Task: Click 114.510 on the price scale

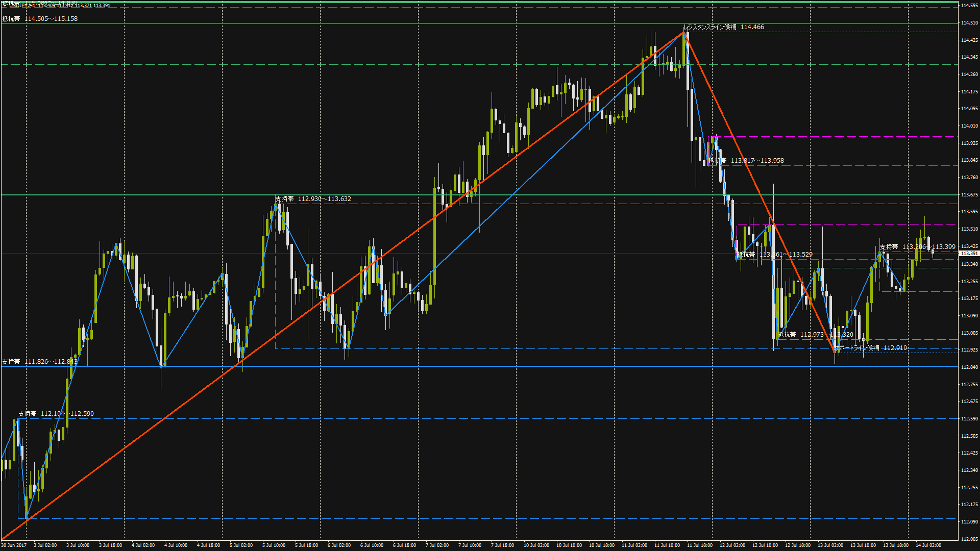Action: click(969, 23)
